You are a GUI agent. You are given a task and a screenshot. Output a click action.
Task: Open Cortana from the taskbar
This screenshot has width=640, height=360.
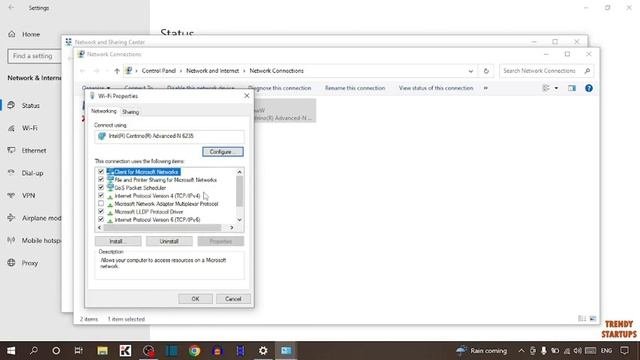[x=56, y=351]
